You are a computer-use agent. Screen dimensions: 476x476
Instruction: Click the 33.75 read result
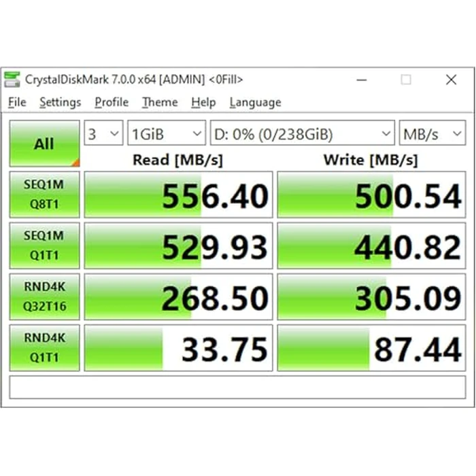click(178, 347)
